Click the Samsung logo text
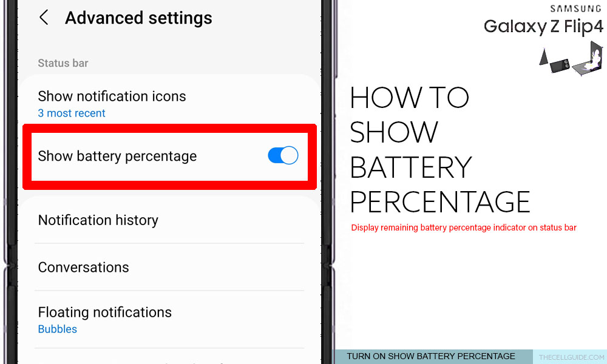The image size is (607, 364). [575, 8]
